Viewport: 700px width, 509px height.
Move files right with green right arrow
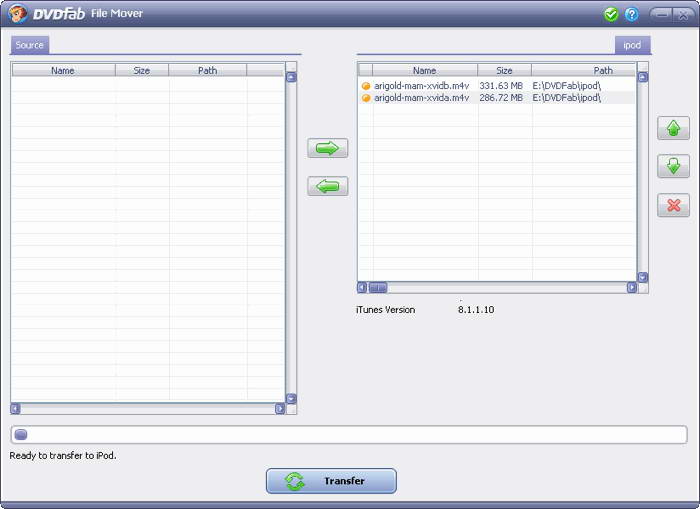point(327,148)
